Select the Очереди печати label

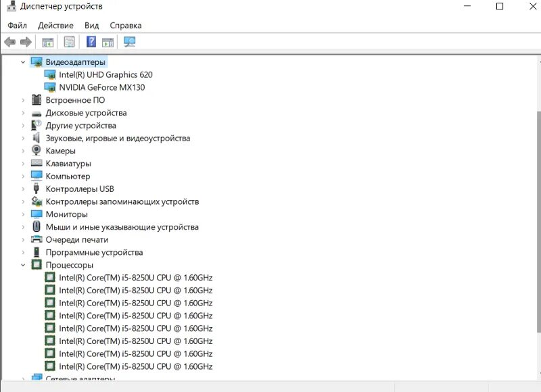pyautogui.click(x=77, y=240)
